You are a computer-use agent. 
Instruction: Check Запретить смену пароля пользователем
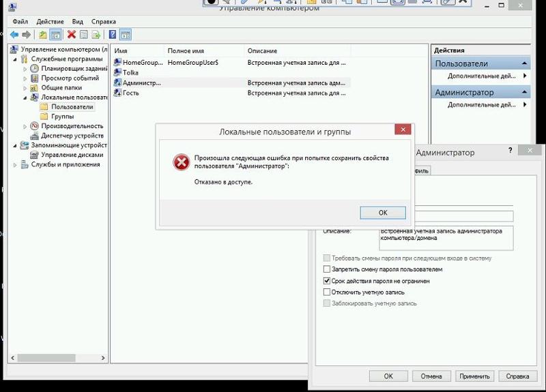[x=327, y=269]
